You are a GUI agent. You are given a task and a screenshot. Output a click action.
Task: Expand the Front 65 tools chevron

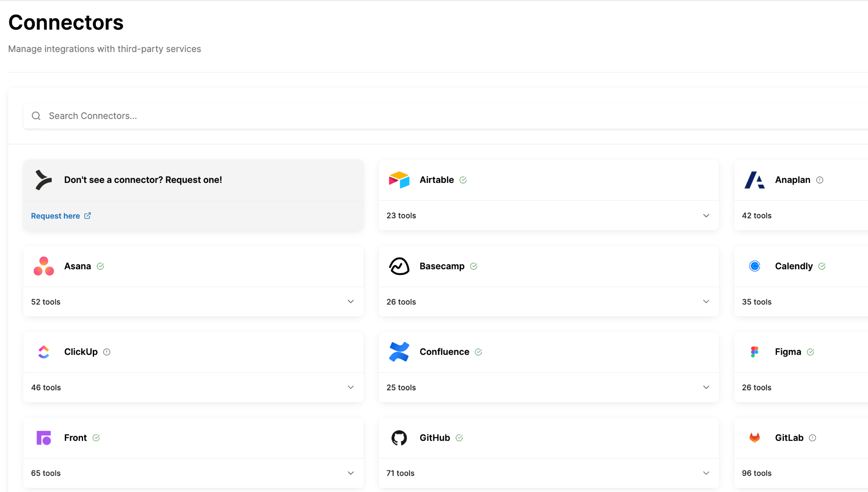[351, 473]
